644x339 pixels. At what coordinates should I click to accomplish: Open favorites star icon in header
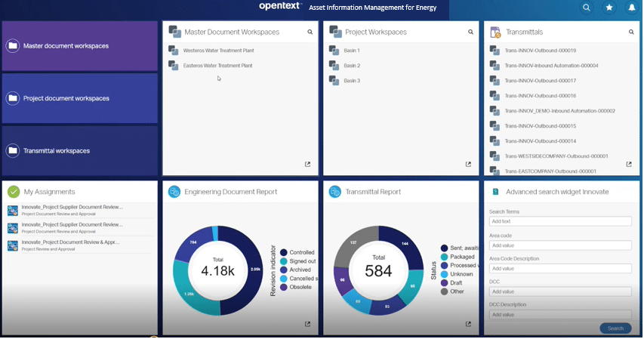[609, 8]
